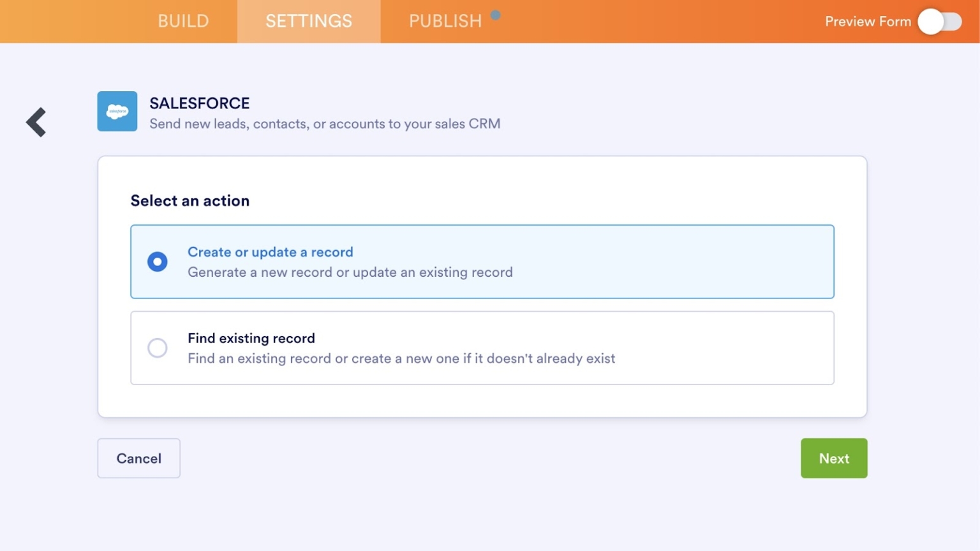Click the Preview Form label
The image size is (980, 551).
point(867,21)
